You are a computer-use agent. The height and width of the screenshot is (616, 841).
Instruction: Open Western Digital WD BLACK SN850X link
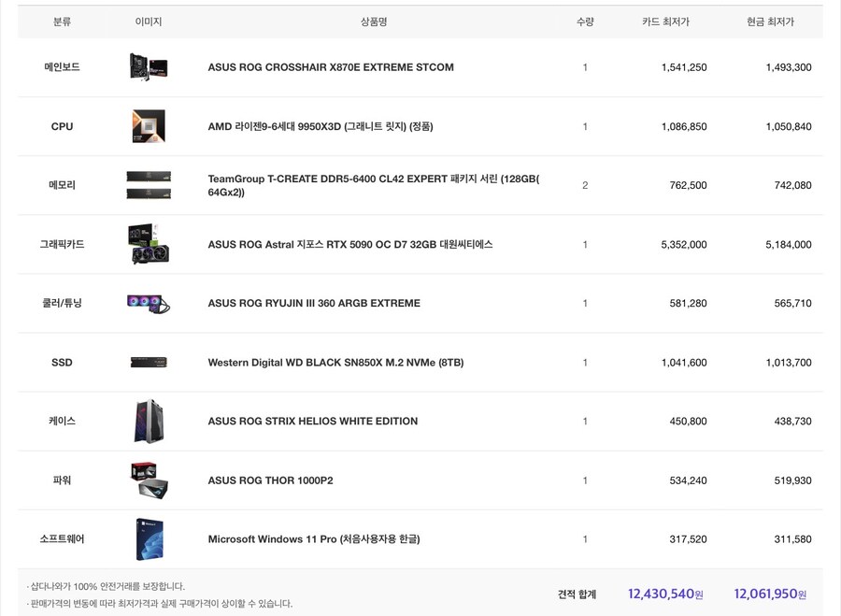pos(335,362)
